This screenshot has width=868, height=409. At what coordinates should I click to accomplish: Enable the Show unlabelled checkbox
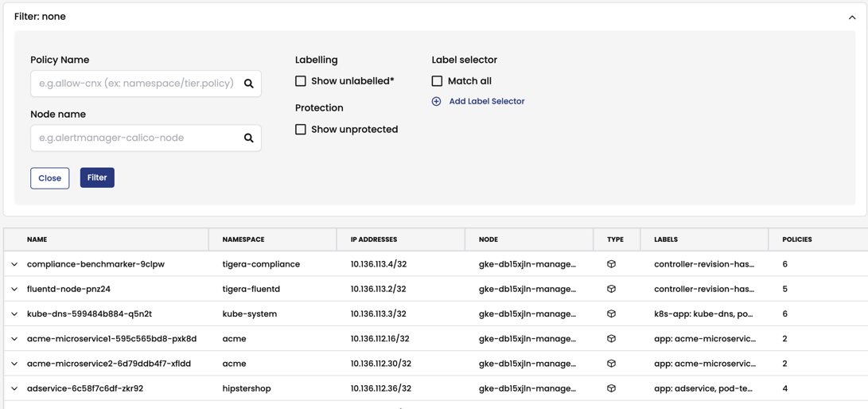(x=301, y=81)
